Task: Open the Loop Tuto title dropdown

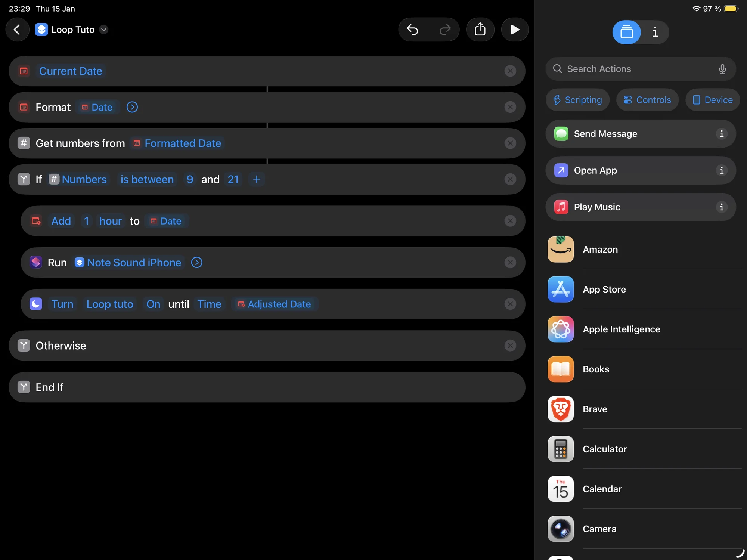Action: coord(104,30)
